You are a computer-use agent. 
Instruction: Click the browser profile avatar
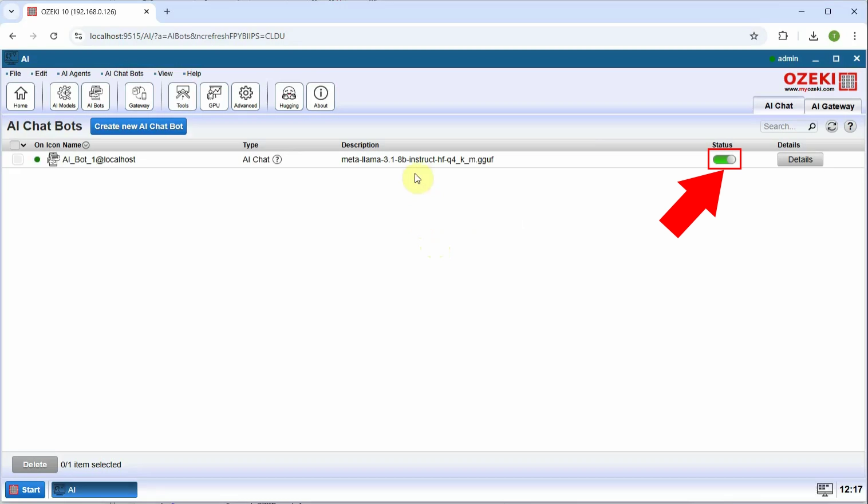(834, 36)
